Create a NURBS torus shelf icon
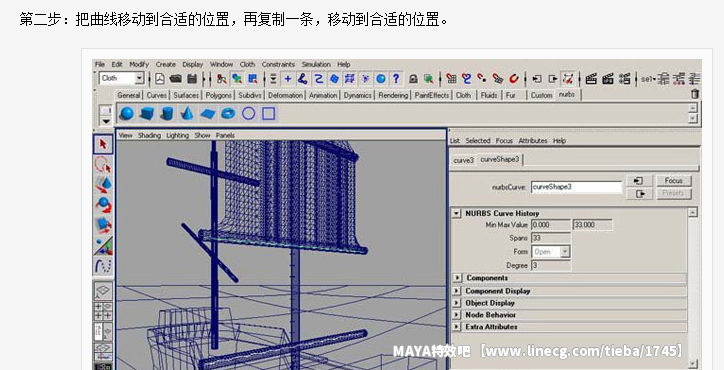724x370 pixels. [228, 113]
